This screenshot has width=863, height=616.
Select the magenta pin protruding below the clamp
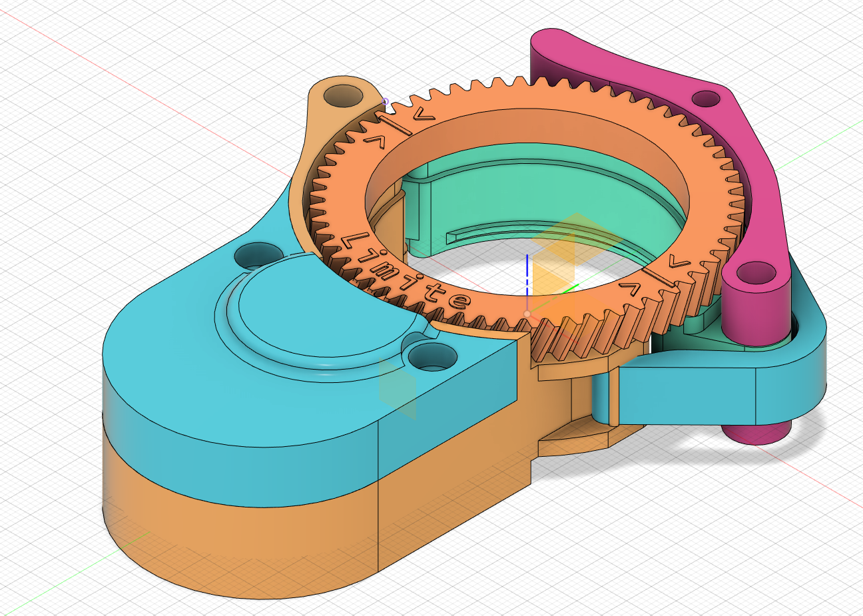757,432
